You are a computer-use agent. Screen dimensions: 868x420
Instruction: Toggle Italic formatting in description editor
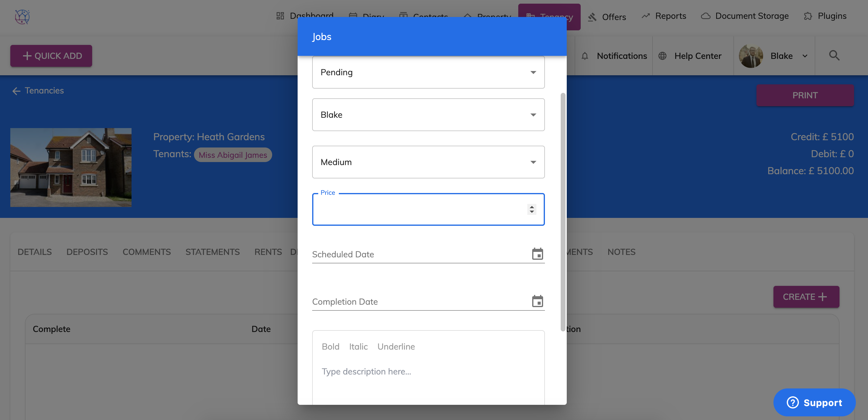[x=358, y=347]
